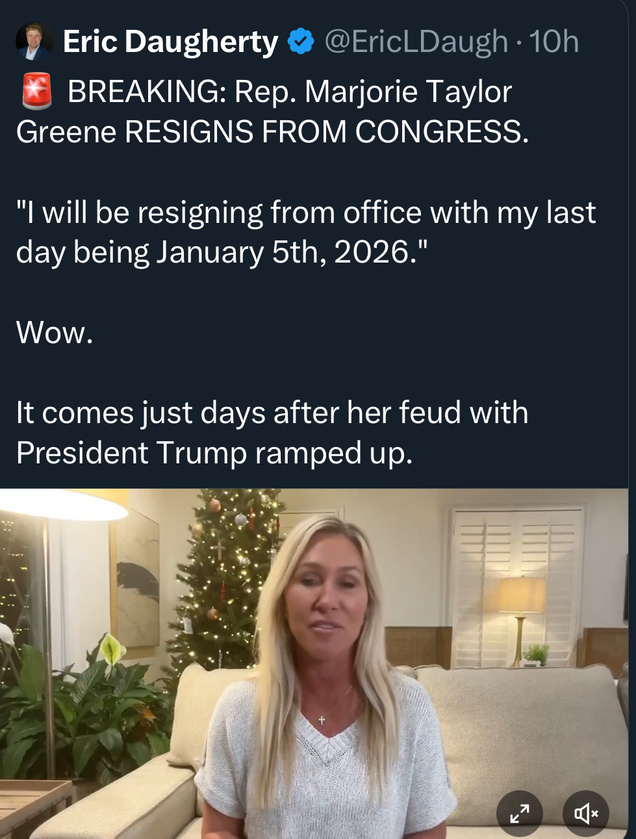636x839 pixels.
Task: Click the "BREAKING: Rep. Marjorie Taylor" line
Action: [x=289, y=93]
